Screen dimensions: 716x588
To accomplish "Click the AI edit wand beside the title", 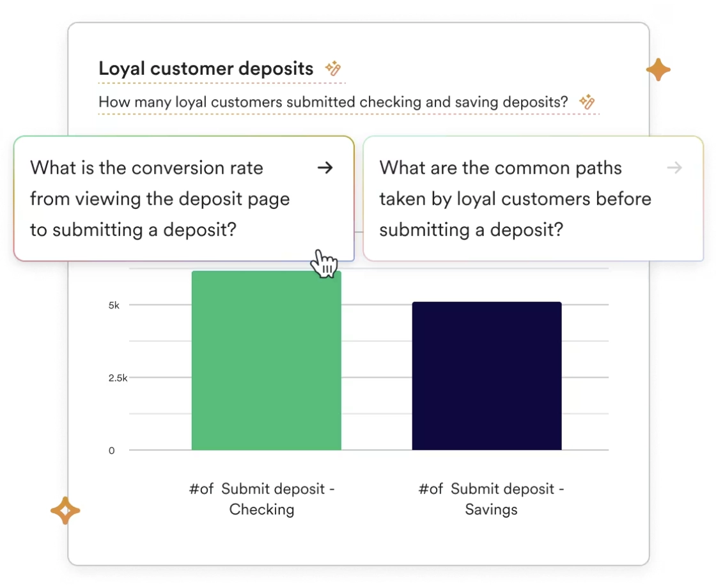I will coord(333,68).
